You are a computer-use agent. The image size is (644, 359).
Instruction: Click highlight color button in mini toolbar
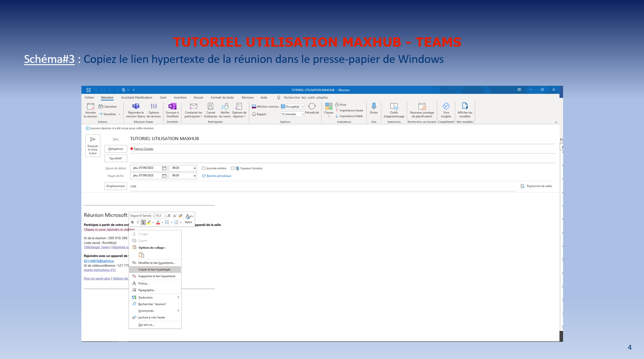149,222
